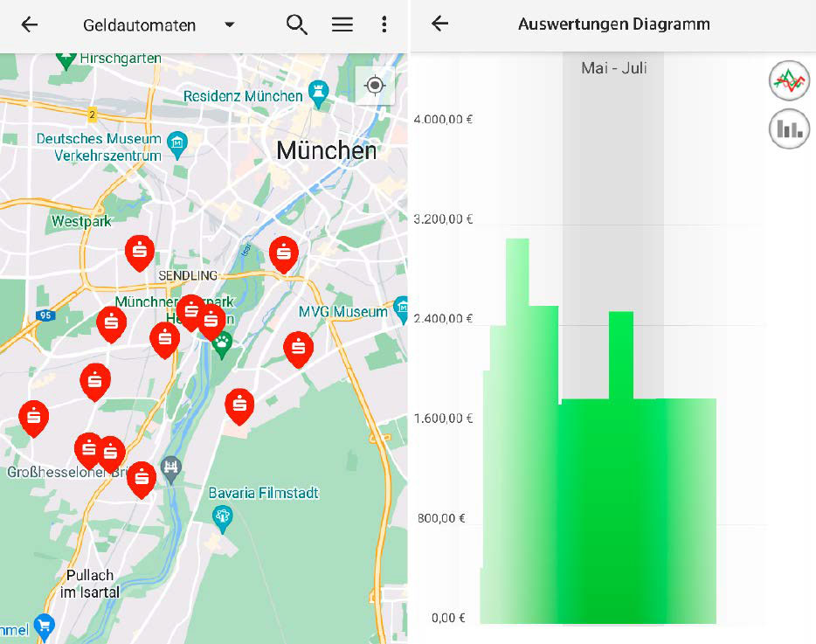Tap the Westpark label on map

tap(81, 221)
